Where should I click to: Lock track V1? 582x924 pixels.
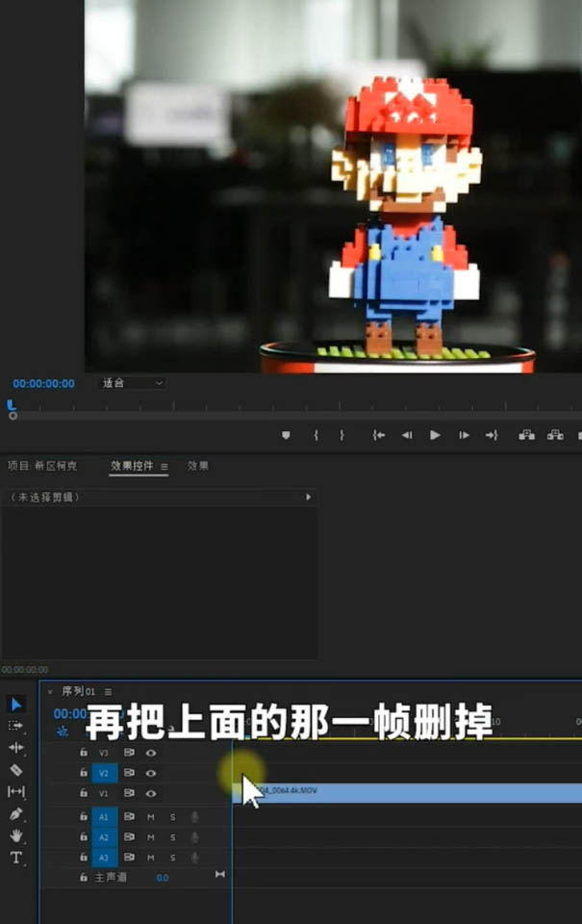coord(84,793)
